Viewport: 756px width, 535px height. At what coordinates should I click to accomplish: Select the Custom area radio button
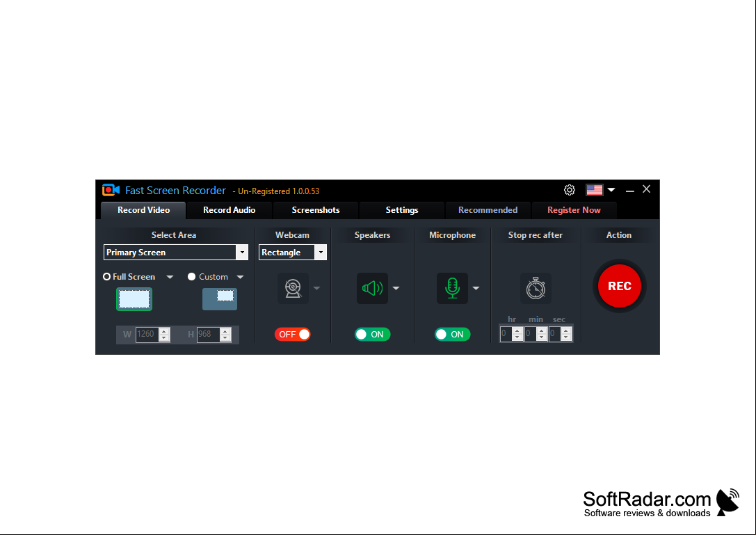(191, 277)
